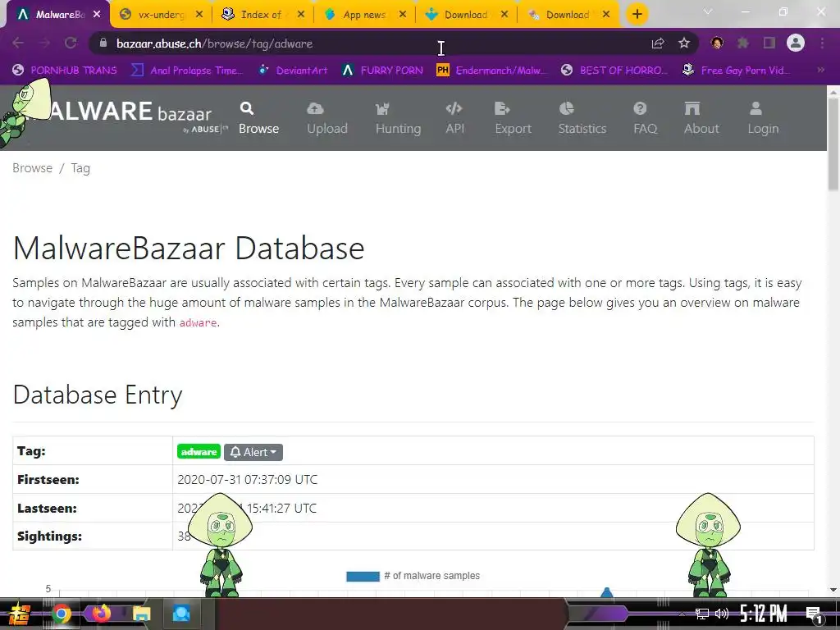Click the page vertical scrollbar thumb
Screen dimensions: 840x630
point(833,144)
